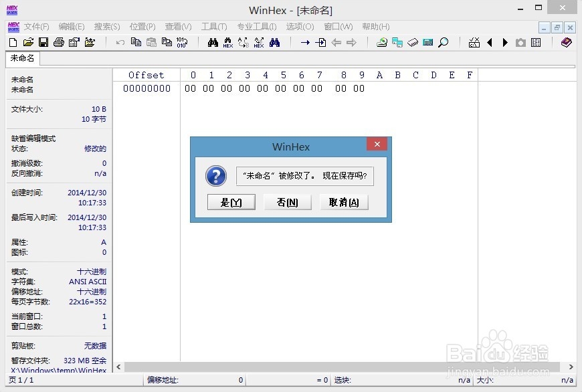The image size is (582, 392).
Task: Find hex values with binoculars HEX icon
Action: (228, 43)
